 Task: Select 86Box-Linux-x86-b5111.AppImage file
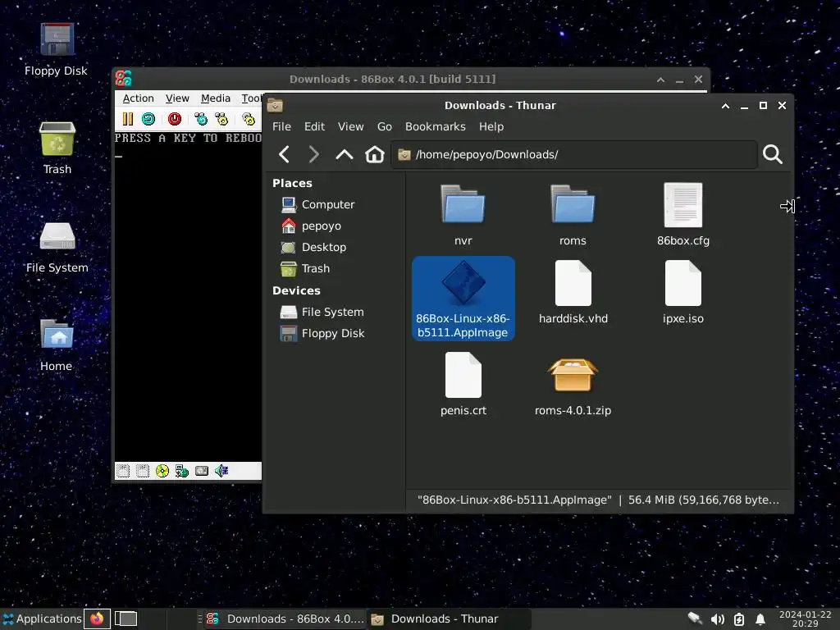pos(463,299)
